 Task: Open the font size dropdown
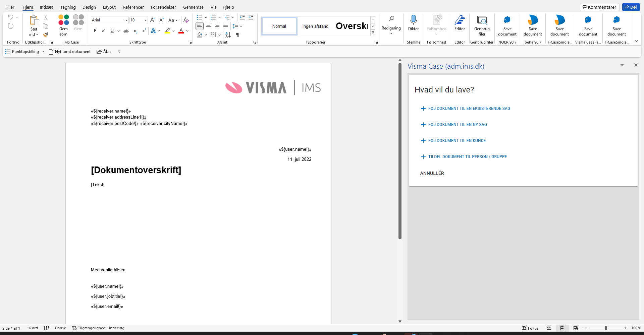pyautogui.click(x=145, y=20)
